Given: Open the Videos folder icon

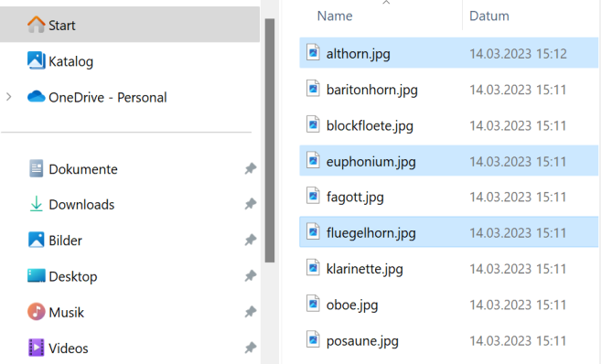Looking at the screenshot, I should [36, 348].
